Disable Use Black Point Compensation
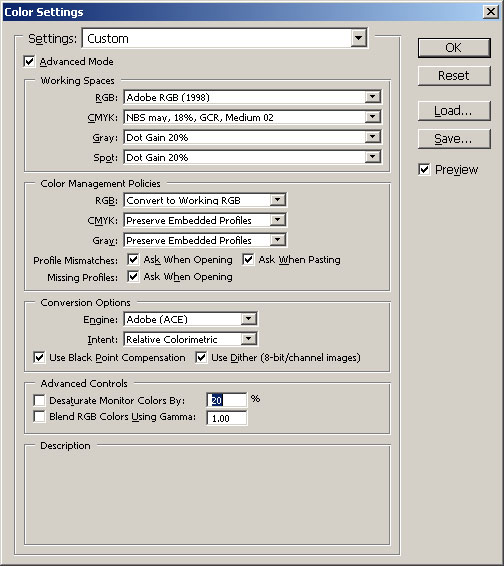Viewport: 504px width, 566px height. 39,358
